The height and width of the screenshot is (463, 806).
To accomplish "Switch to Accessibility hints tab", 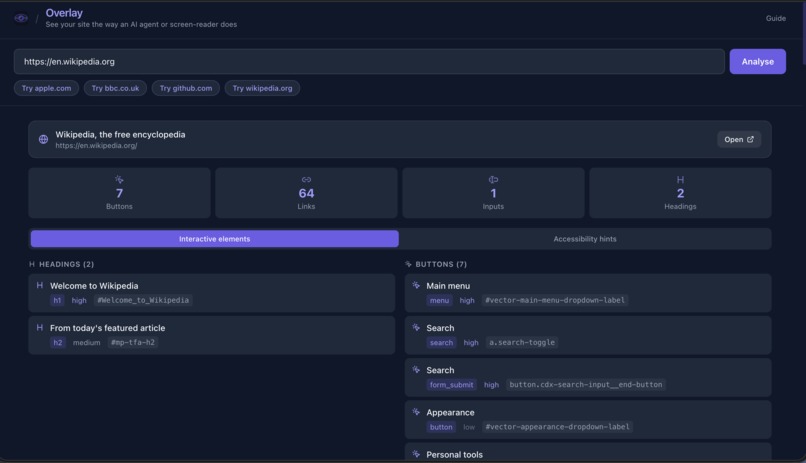I will point(585,239).
